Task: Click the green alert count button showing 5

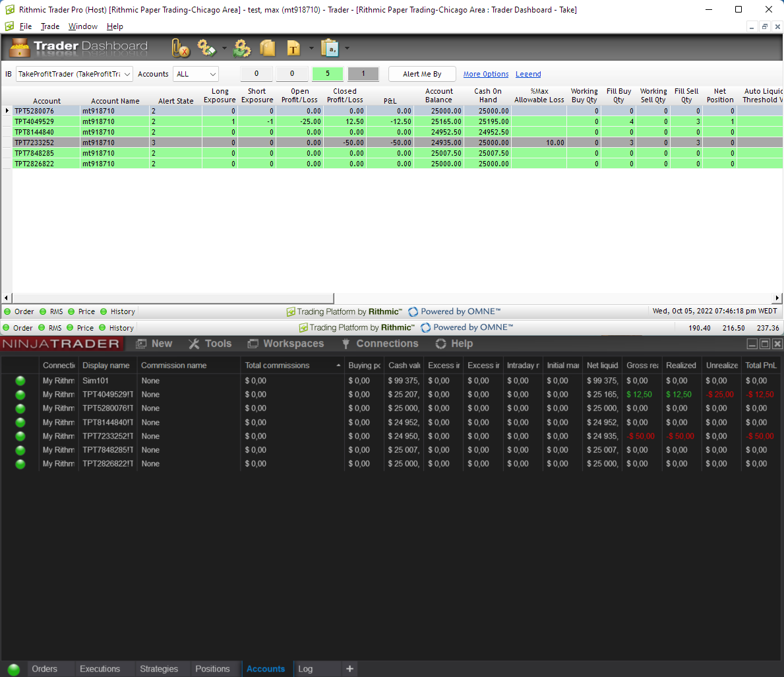Action: pos(328,74)
